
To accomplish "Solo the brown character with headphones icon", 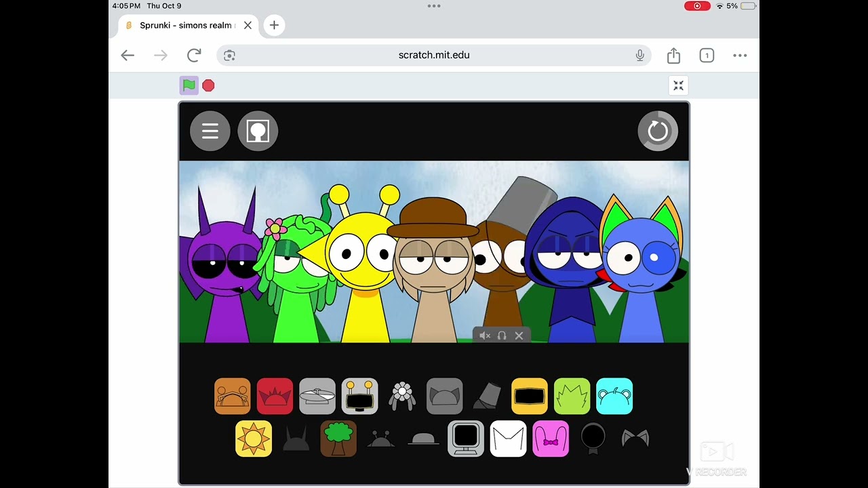I will 502,335.
